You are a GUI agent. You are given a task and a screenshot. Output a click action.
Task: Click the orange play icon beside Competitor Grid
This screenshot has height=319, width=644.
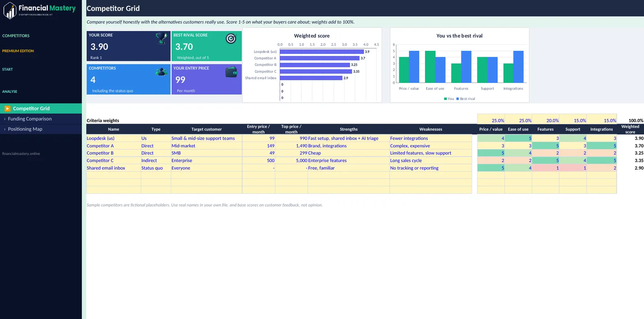[7, 108]
